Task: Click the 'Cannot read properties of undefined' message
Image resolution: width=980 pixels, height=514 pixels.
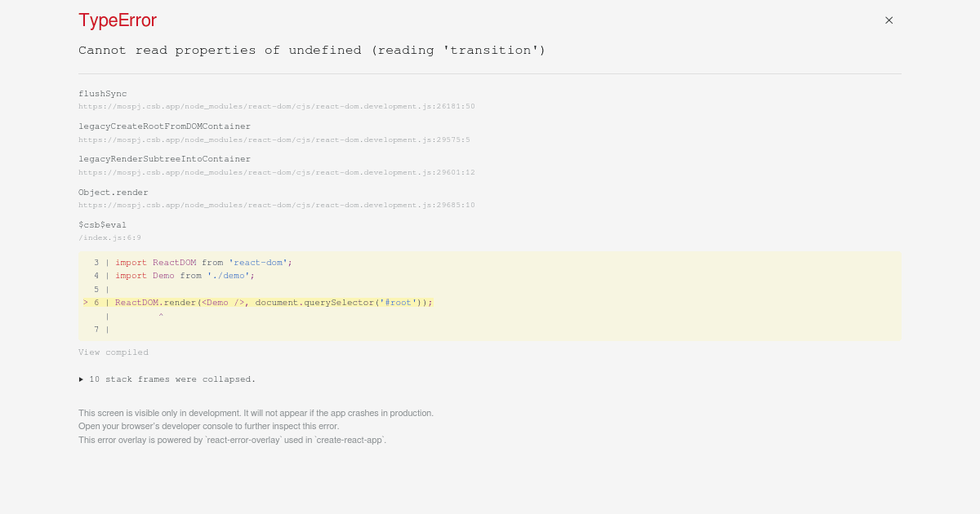Action: [312, 51]
